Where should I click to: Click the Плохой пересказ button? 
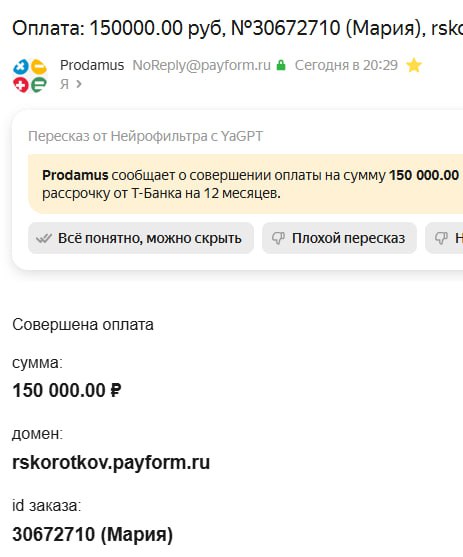click(x=339, y=238)
